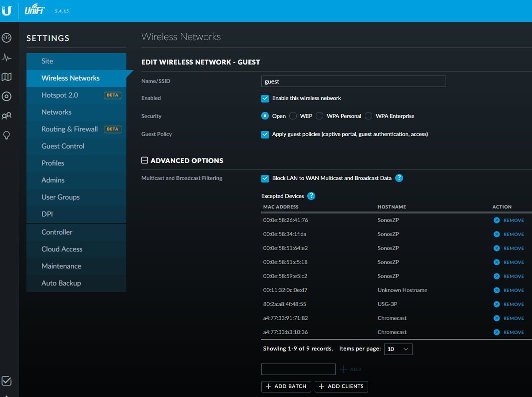The height and width of the screenshot is (397, 532).
Task: Open the Clients icon in sidebar
Action: point(6,116)
